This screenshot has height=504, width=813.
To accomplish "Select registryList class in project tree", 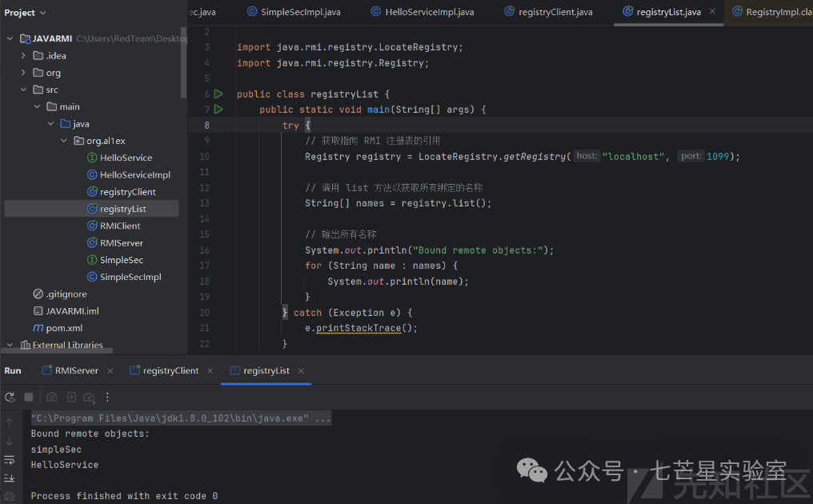I will point(123,209).
